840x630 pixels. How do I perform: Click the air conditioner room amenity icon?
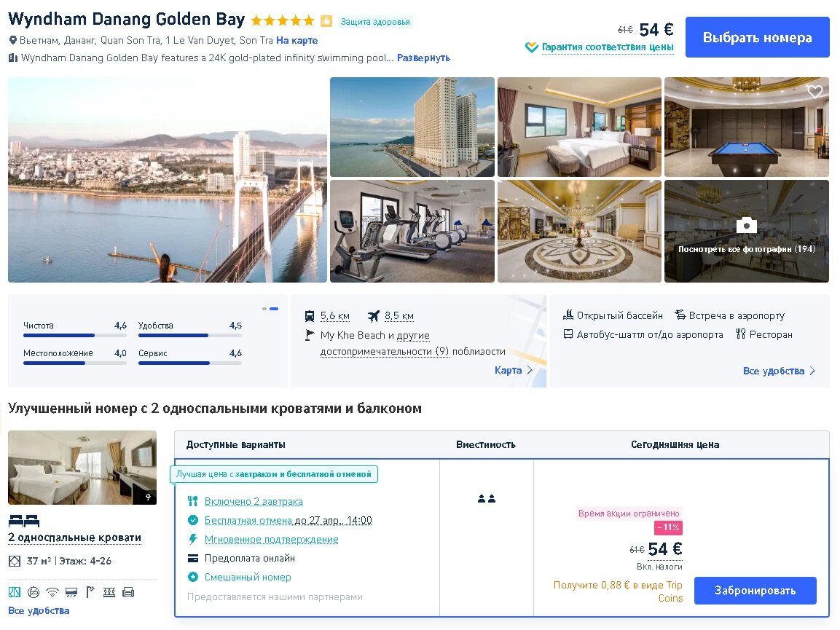point(71,592)
